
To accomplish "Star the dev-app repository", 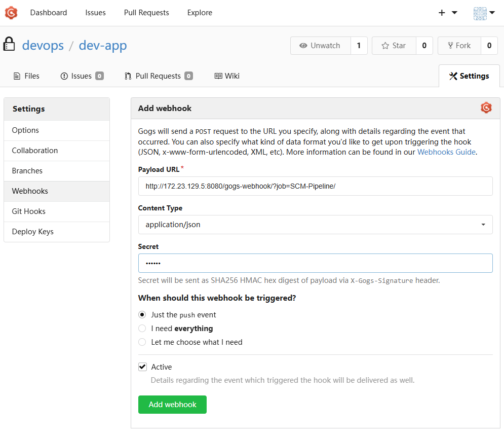I will point(394,46).
